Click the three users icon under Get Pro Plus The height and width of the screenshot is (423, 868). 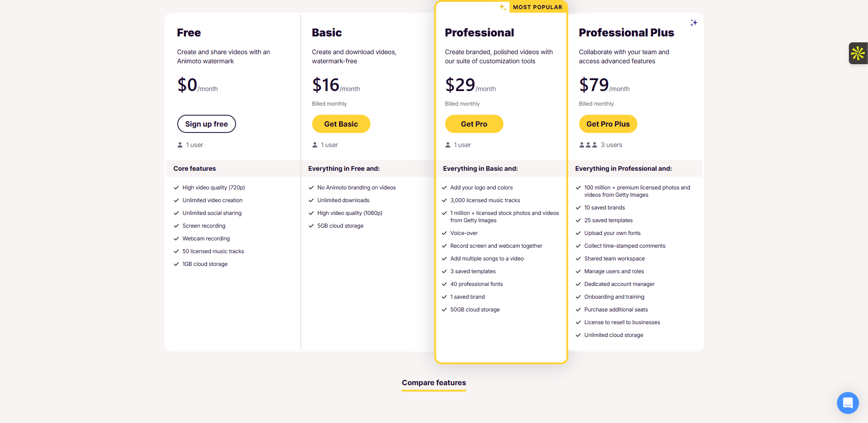(588, 145)
